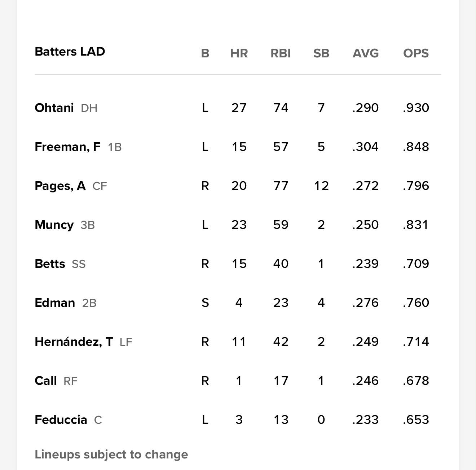Click Pages' 12 stolen bases value

click(321, 186)
